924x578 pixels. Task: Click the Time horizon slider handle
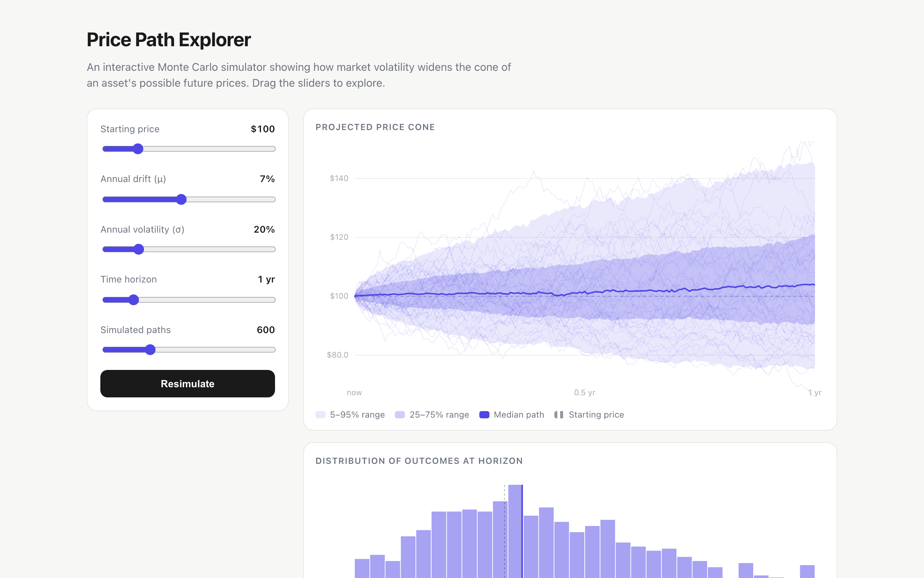point(133,300)
